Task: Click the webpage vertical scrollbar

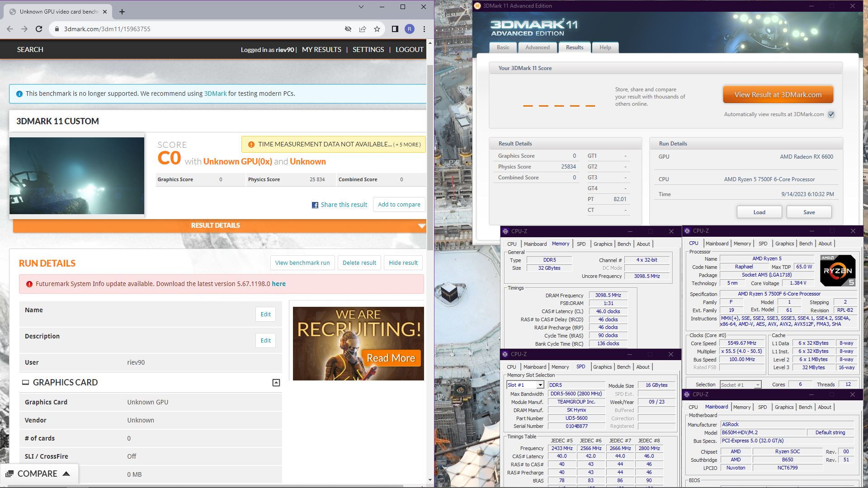Action: [430, 158]
